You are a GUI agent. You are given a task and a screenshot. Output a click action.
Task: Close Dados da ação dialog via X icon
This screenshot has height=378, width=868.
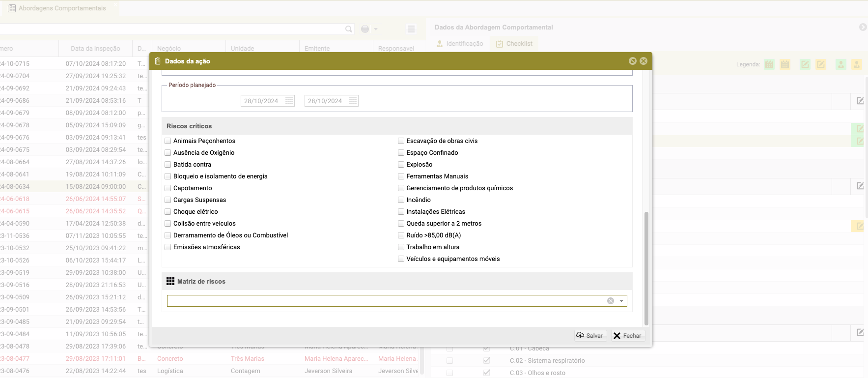(x=644, y=61)
